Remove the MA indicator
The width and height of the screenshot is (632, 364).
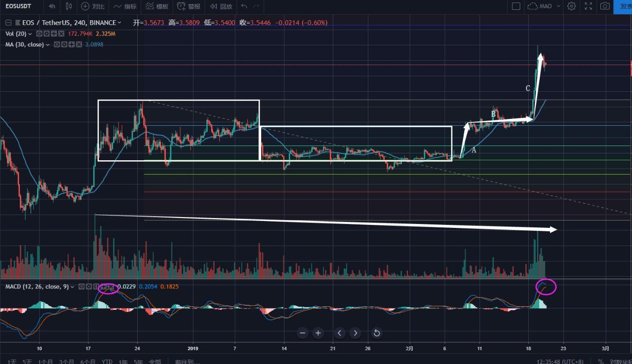pyautogui.click(x=79, y=44)
